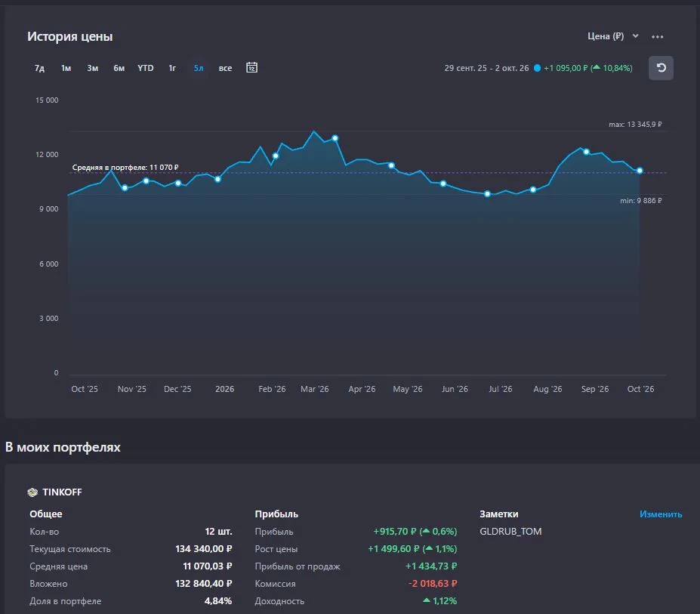
Task: Show the все (all time) range
Action: click(x=226, y=68)
